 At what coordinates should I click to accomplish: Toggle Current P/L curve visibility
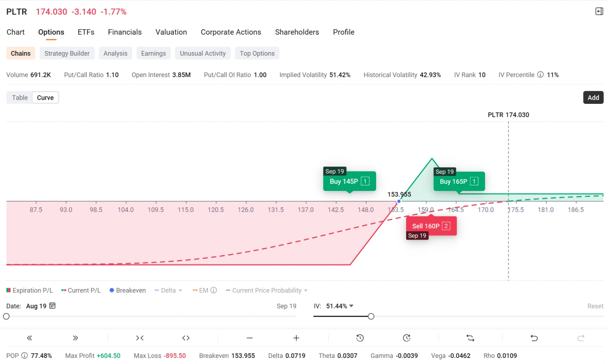tap(81, 290)
